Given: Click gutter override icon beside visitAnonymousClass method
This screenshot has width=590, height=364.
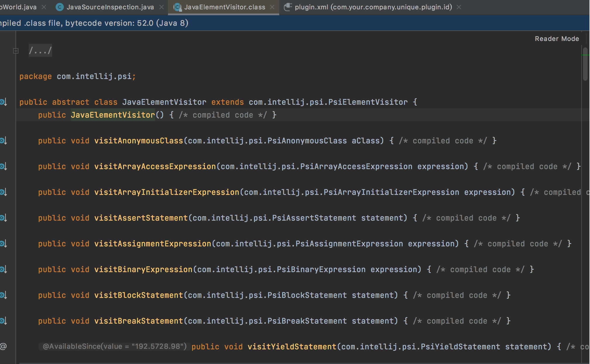Looking at the screenshot, I should point(3,141).
